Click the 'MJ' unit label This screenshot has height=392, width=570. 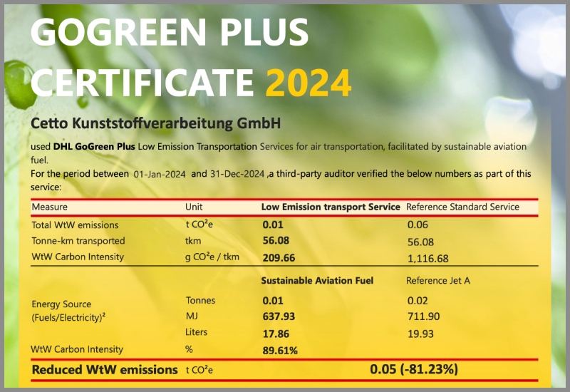tap(192, 316)
